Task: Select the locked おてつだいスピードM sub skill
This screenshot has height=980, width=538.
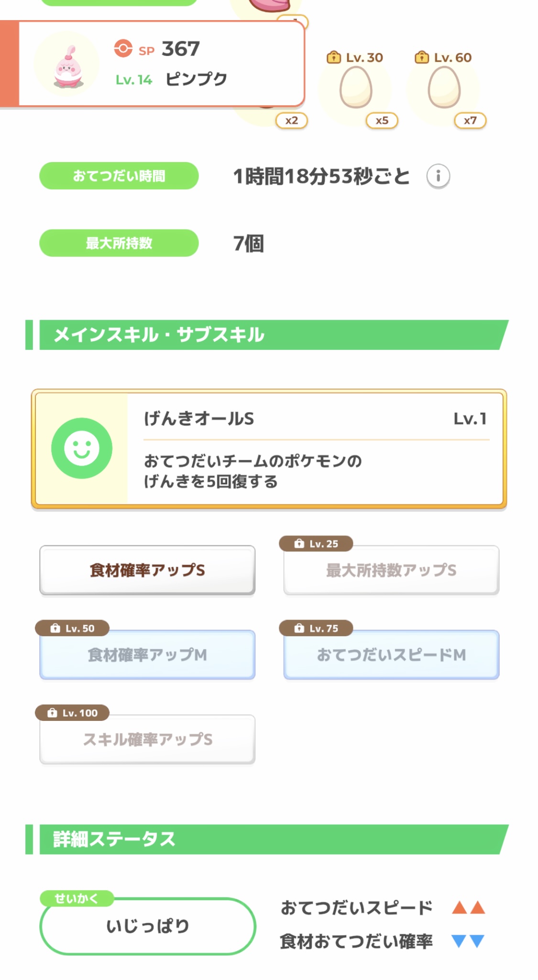Action: click(391, 655)
